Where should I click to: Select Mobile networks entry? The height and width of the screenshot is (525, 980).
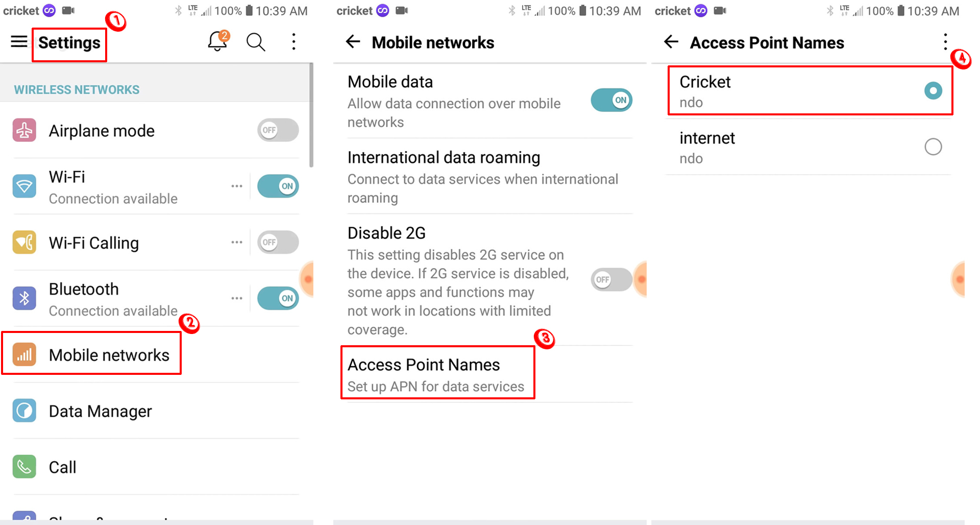[x=110, y=354]
